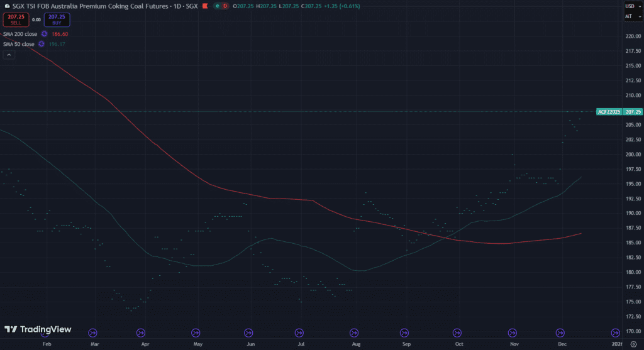Collapse the indicator legend with chevron button
Screen dimensions: 644x350
point(9,55)
